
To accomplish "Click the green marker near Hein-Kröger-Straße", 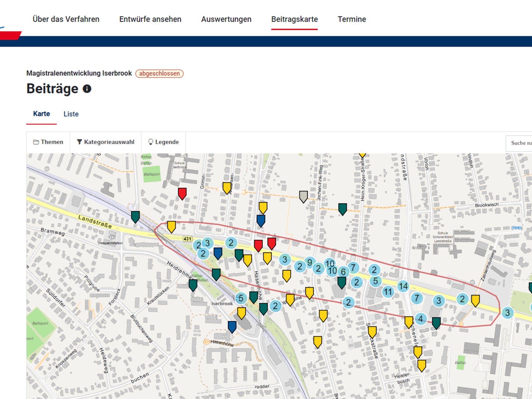I will tap(342, 209).
